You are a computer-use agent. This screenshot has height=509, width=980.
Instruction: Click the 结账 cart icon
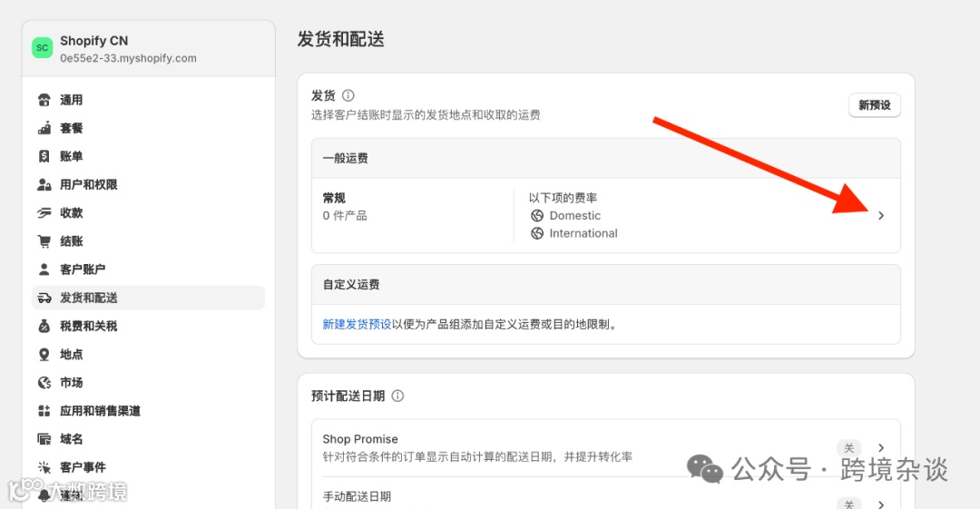coord(44,241)
